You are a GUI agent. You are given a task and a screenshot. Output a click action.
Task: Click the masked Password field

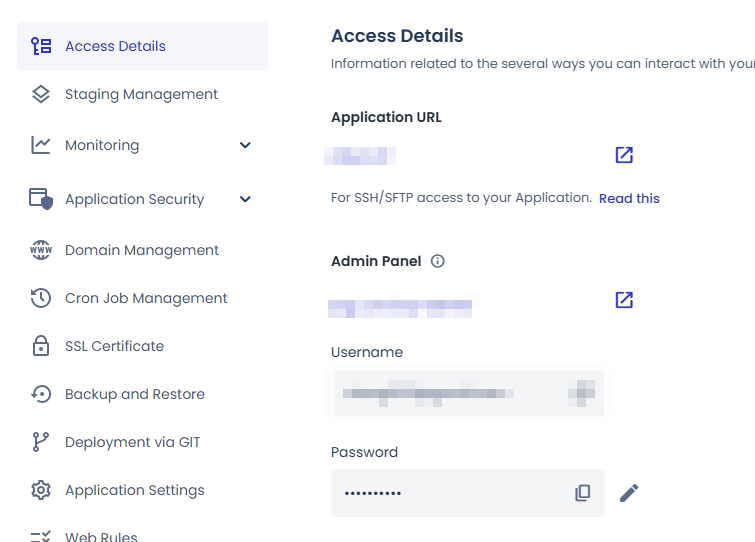pos(450,493)
